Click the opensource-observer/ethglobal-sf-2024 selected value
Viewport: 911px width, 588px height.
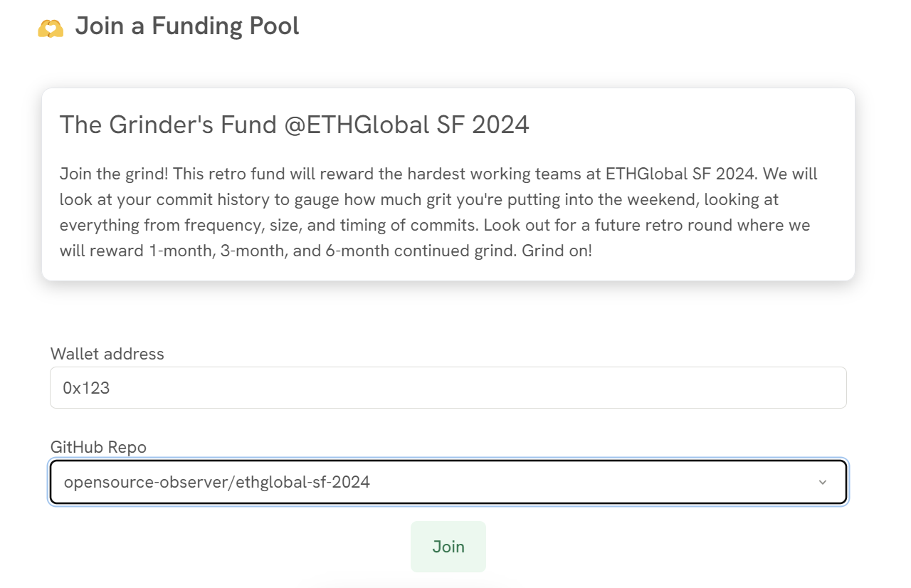point(217,482)
